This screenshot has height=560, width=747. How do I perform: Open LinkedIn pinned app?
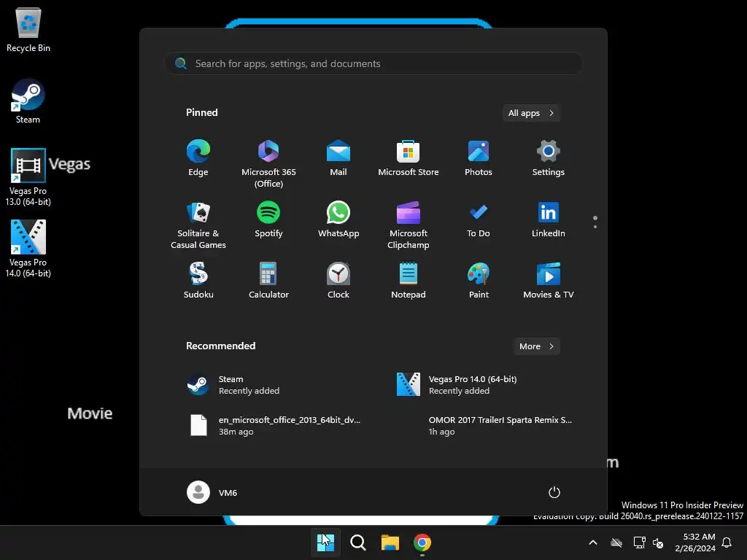549,219
